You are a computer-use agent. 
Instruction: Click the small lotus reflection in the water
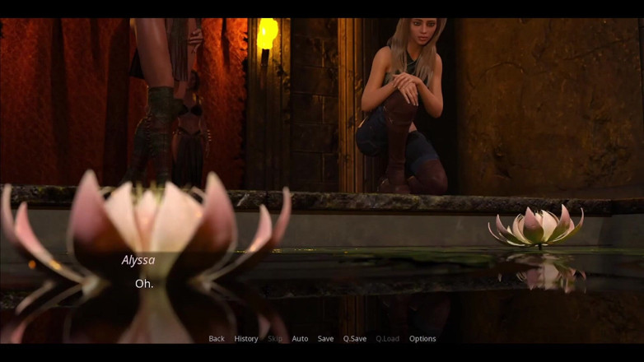(x=544, y=273)
